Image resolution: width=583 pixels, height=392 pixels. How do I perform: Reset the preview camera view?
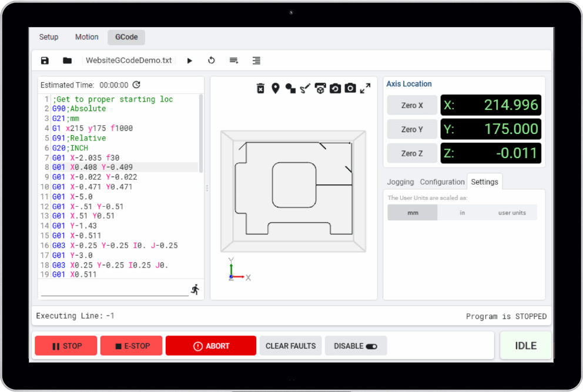coord(335,88)
